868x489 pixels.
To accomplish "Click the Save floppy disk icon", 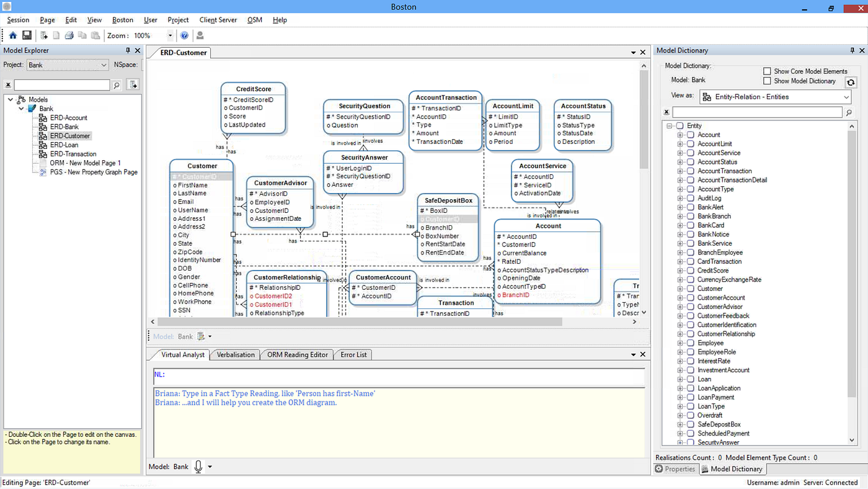I will [x=27, y=35].
